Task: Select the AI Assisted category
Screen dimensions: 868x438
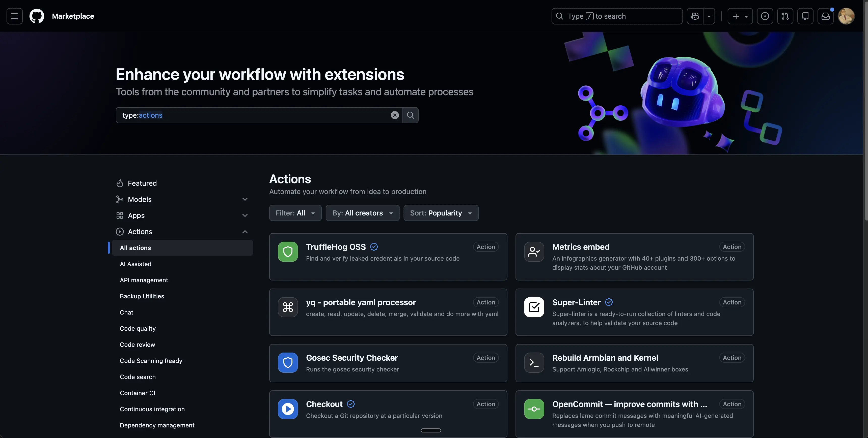Action: click(135, 264)
